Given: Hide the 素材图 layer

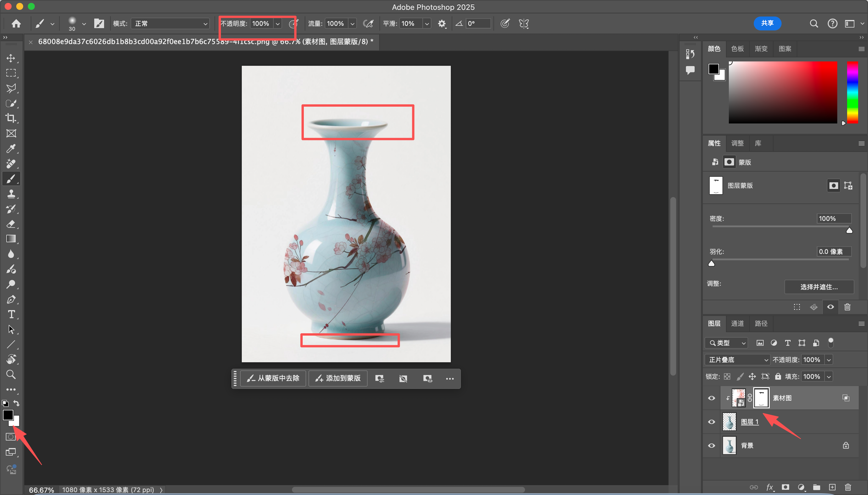Looking at the screenshot, I should click(712, 398).
